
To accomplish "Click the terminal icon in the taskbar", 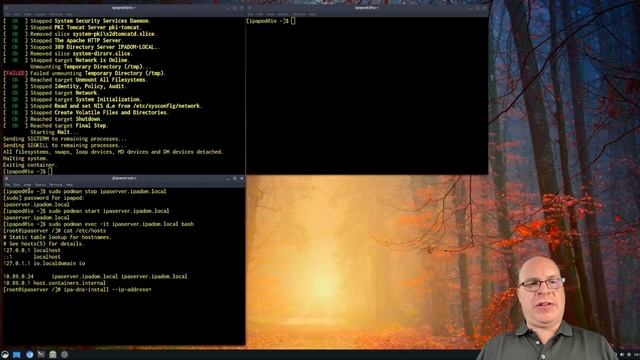I will click(41, 354).
